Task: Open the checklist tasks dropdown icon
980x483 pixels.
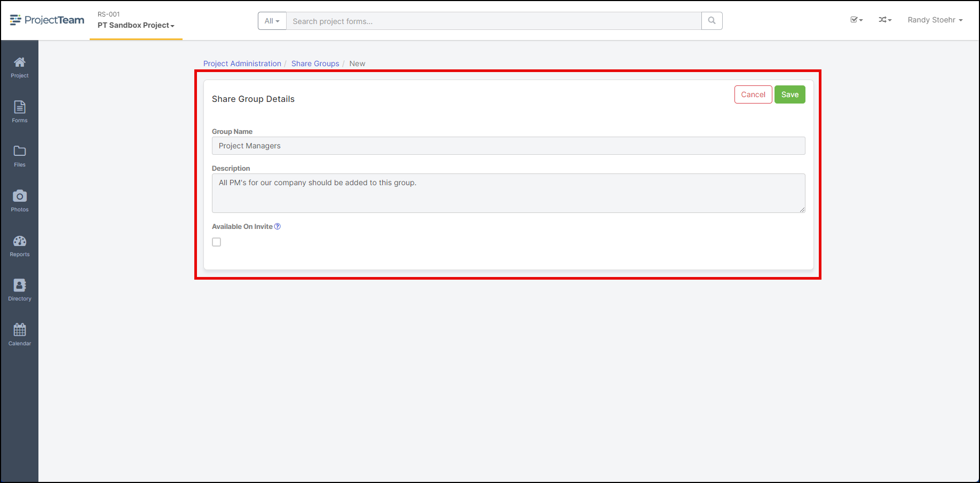Action: [856, 20]
